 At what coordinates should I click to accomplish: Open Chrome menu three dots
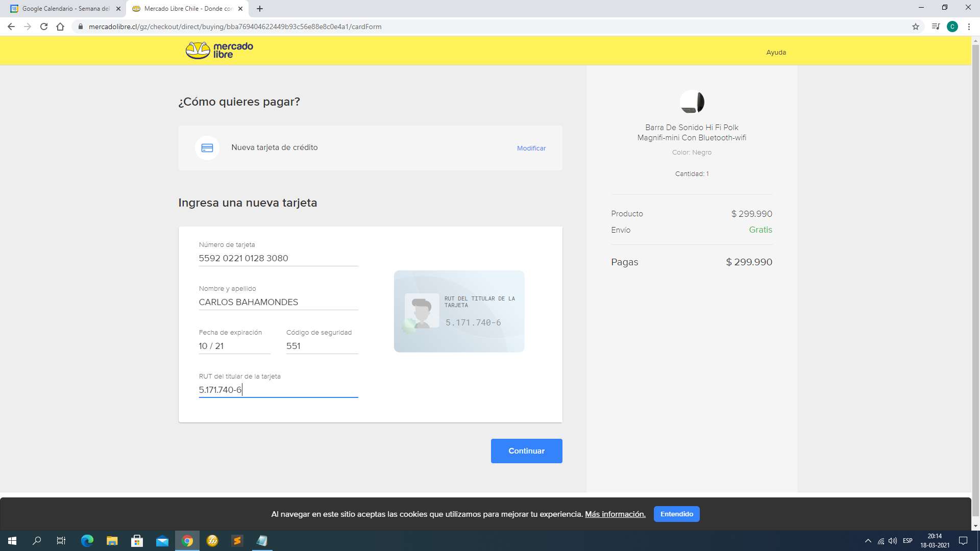pyautogui.click(x=969, y=27)
